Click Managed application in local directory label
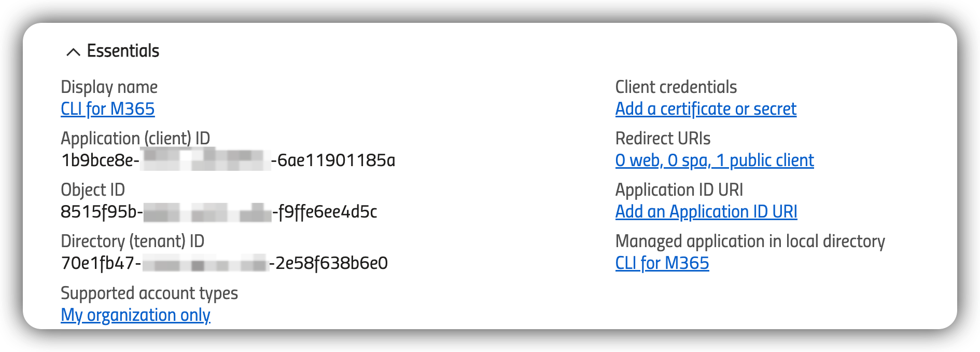The height and width of the screenshot is (352, 980). click(x=750, y=241)
